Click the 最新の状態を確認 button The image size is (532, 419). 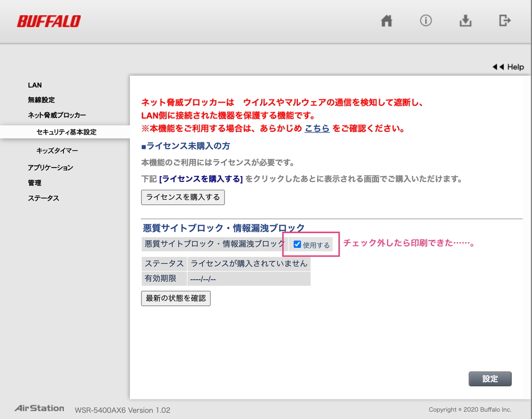pyautogui.click(x=176, y=298)
